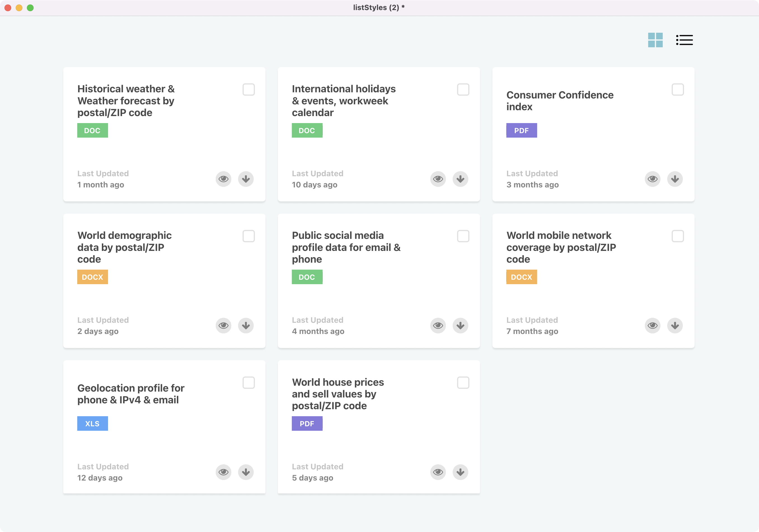Open World house prices card title
The image size is (759, 532).
338,394
